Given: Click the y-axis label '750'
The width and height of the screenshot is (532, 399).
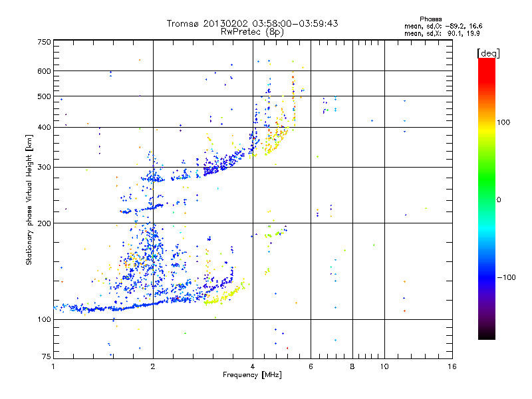Looking at the screenshot, I should click(x=44, y=42).
